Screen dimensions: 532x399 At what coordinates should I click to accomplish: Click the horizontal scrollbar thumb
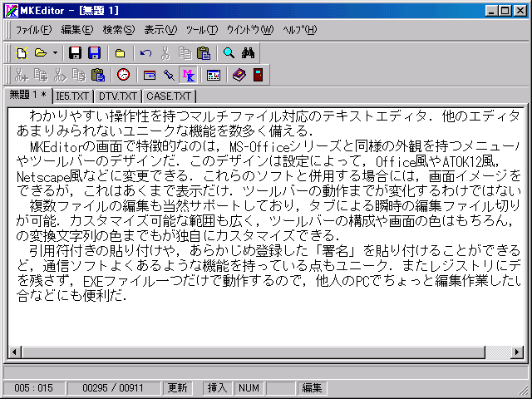coord(253,352)
